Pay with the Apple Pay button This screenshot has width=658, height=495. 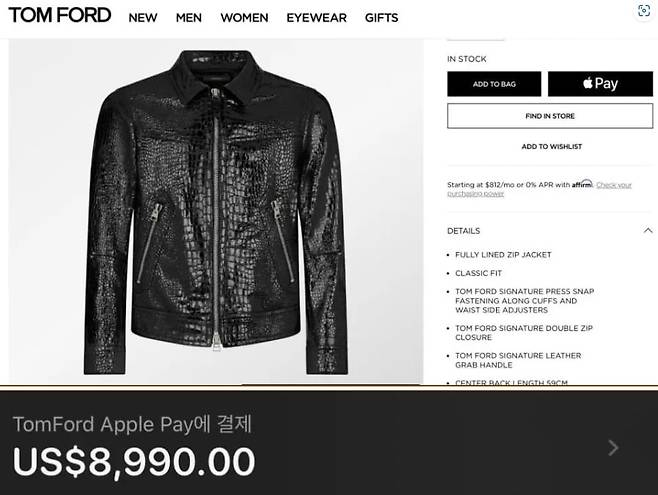point(600,84)
